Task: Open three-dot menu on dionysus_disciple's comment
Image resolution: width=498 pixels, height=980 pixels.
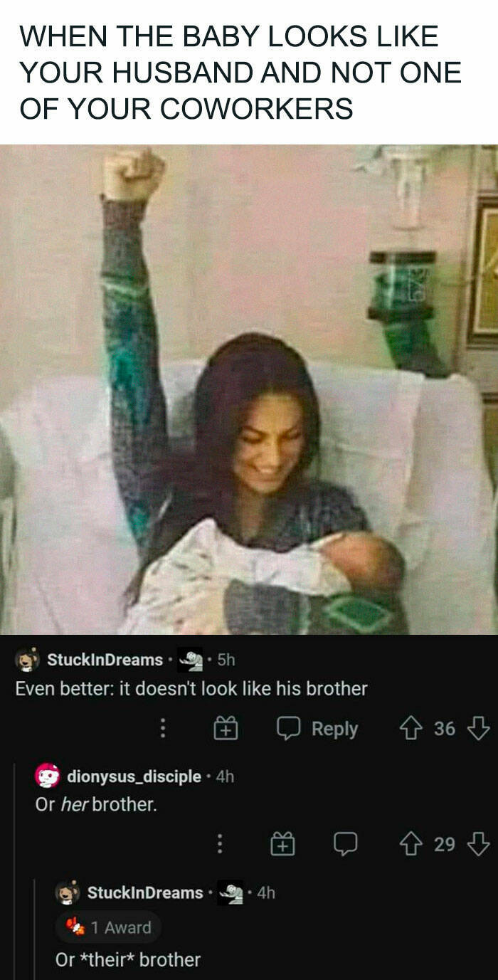Action: click(x=221, y=844)
